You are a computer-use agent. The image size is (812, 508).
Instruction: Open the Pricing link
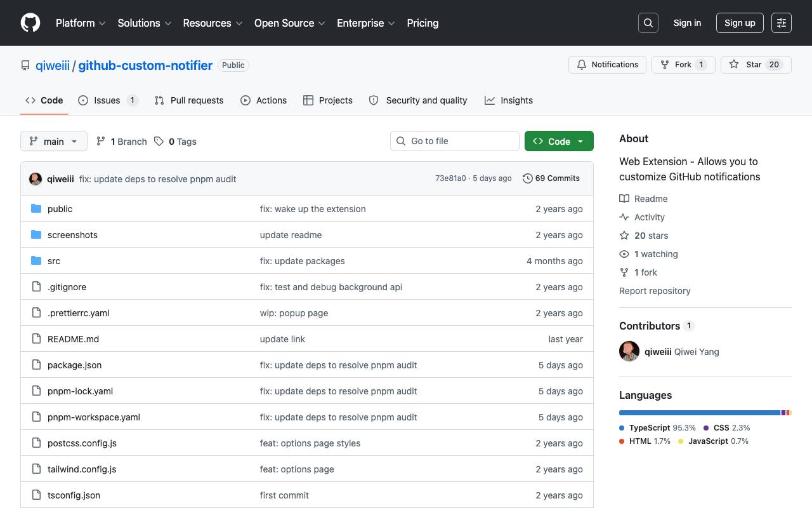click(x=422, y=23)
